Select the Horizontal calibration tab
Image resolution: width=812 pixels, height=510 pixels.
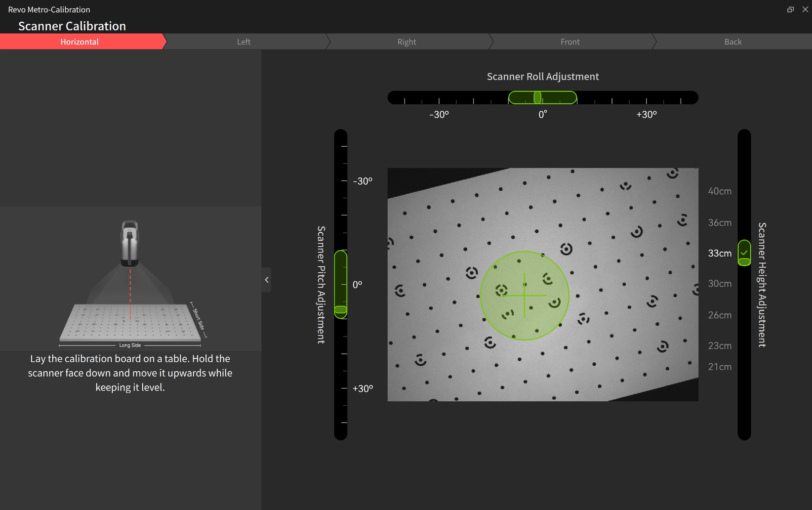(x=80, y=42)
